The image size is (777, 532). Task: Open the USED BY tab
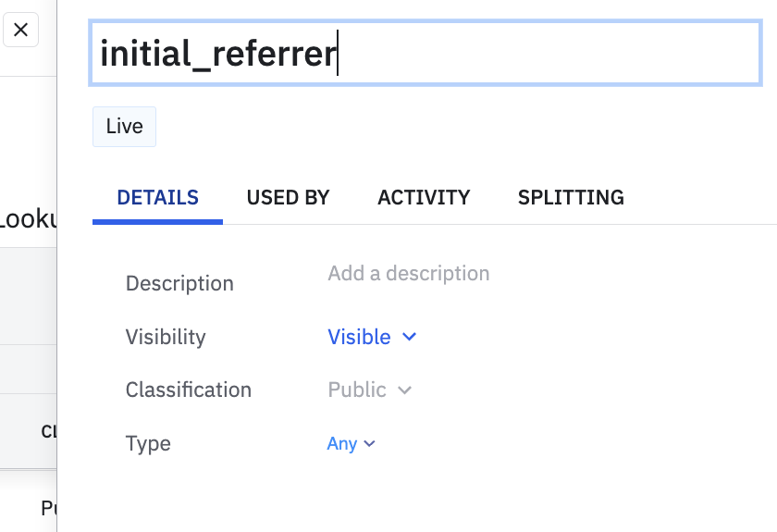(288, 197)
